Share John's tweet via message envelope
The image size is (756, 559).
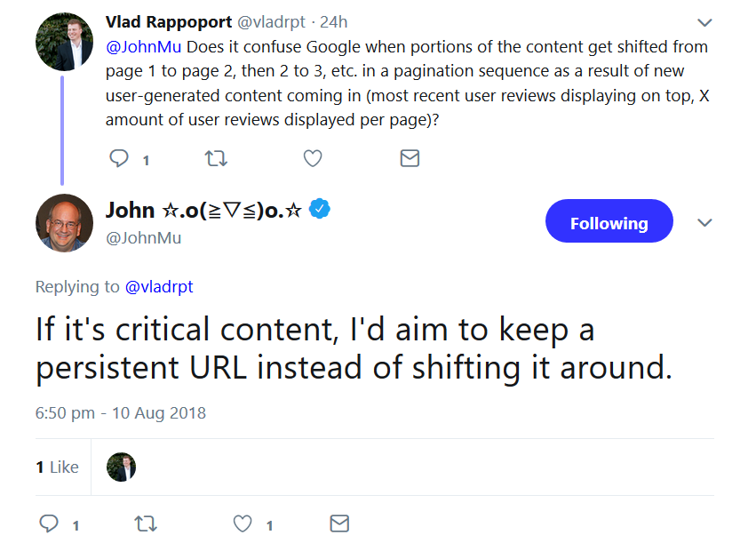click(339, 523)
